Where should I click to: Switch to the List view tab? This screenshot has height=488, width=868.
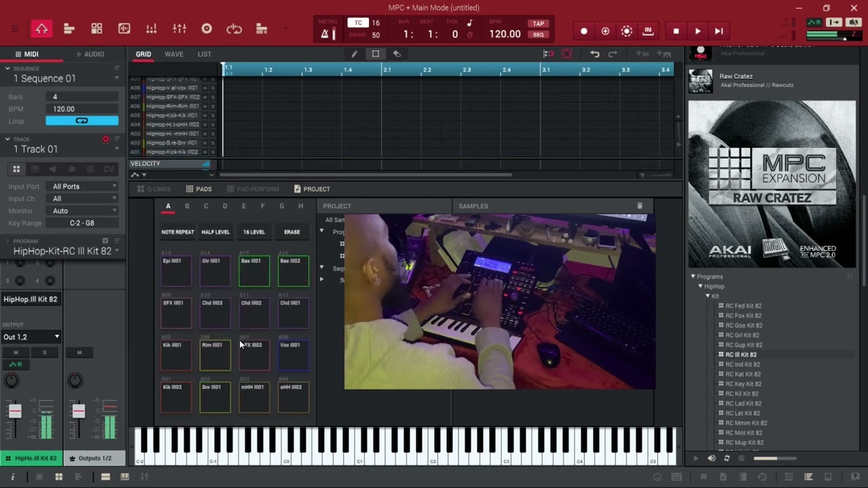point(204,54)
